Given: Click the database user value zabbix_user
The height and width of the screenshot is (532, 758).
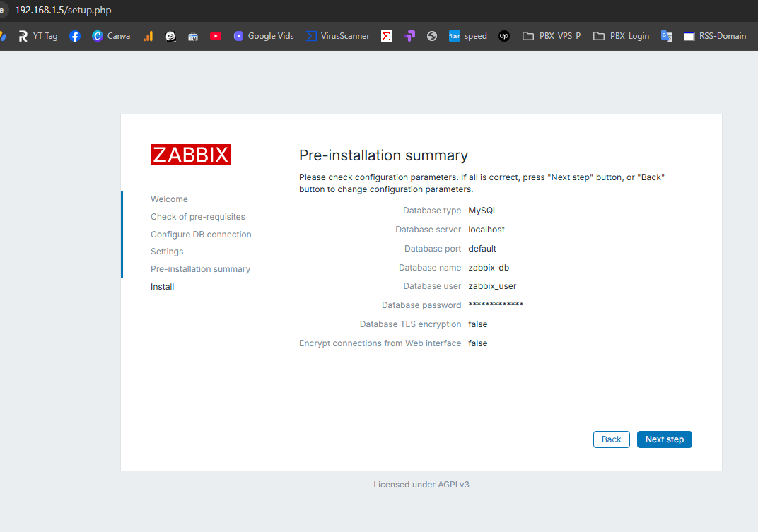Looking at the screenshot, I should pyautogui.click(x=492, y=286).
